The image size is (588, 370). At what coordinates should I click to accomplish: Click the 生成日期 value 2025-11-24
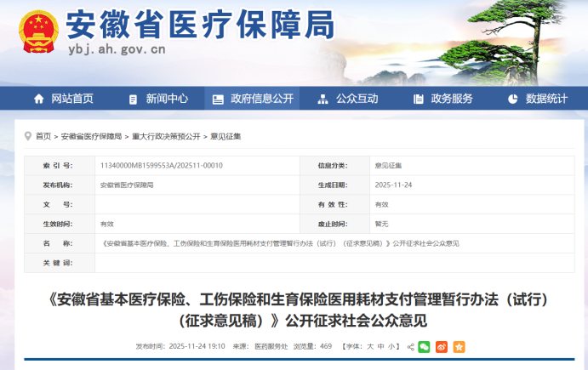[x=393, y=185]
